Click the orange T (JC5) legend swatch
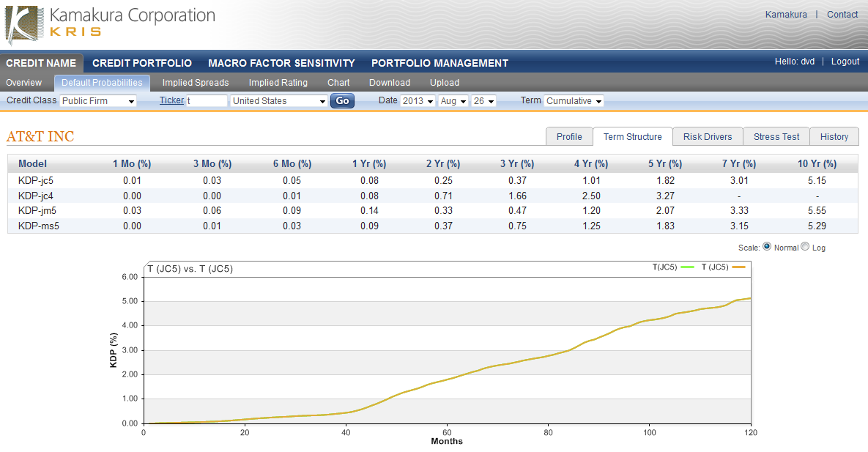868x452 pixels. pos(738,267)
